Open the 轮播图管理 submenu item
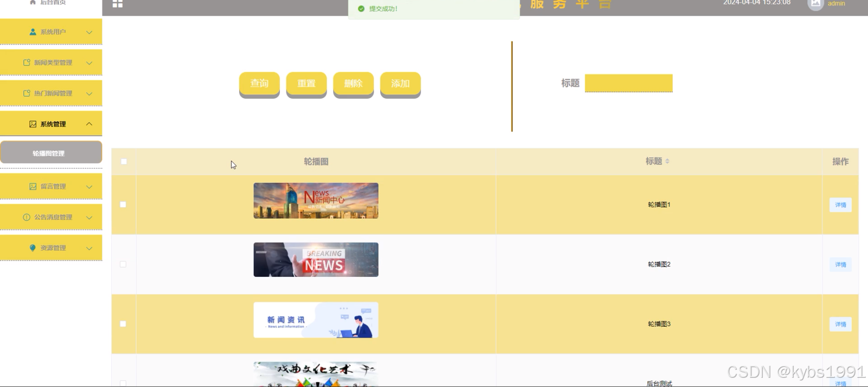 point(51,153)
